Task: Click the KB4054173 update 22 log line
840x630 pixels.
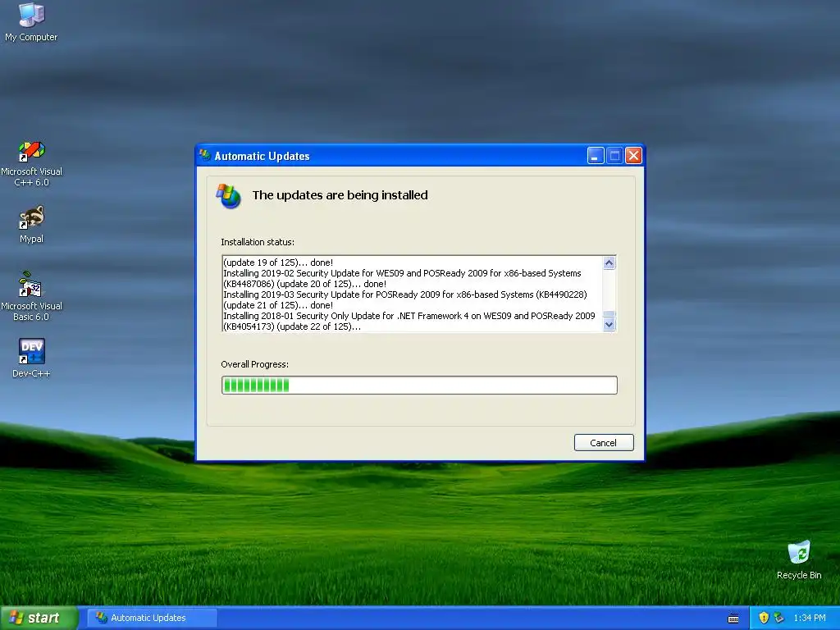Action: [292, 326]
